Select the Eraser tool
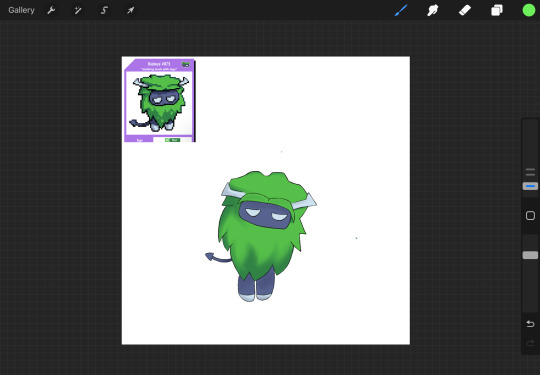This screenshot has width=540, height=375. coord(465,10)
